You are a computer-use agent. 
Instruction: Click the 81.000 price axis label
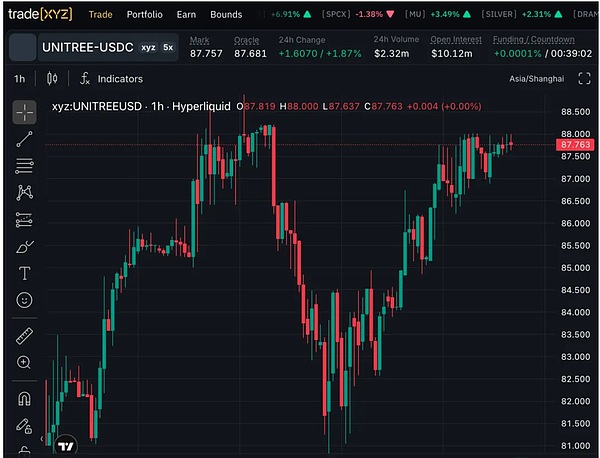(576, 446)
